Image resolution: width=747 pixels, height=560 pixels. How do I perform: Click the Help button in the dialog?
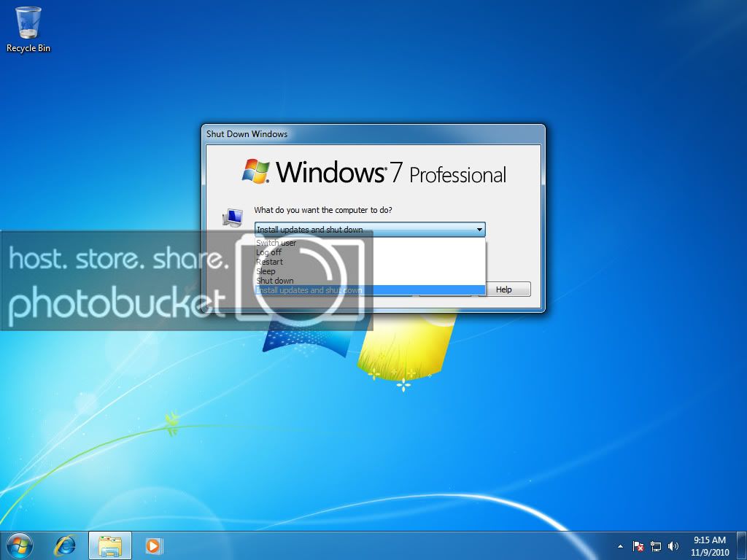504,289
